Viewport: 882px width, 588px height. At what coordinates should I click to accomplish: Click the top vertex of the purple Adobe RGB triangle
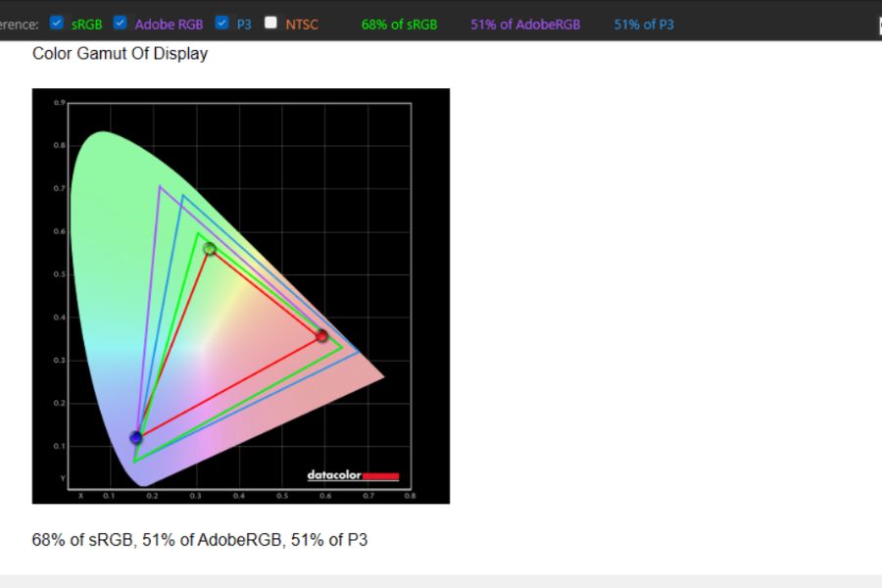click(160, 186)
